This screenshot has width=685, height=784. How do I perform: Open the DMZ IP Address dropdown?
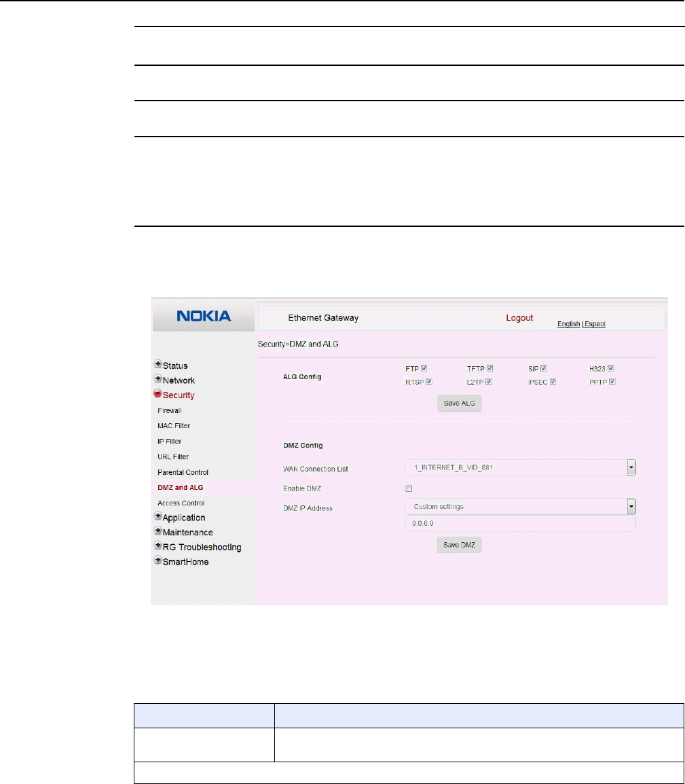[x=521, y=507]
